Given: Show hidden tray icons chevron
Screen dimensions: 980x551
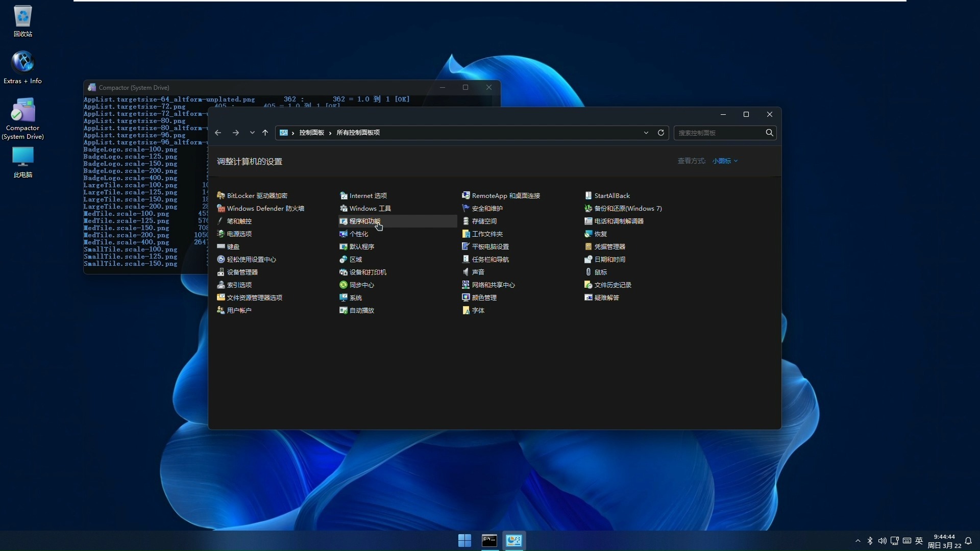Looking at the screenshot, I should [857, 541].
